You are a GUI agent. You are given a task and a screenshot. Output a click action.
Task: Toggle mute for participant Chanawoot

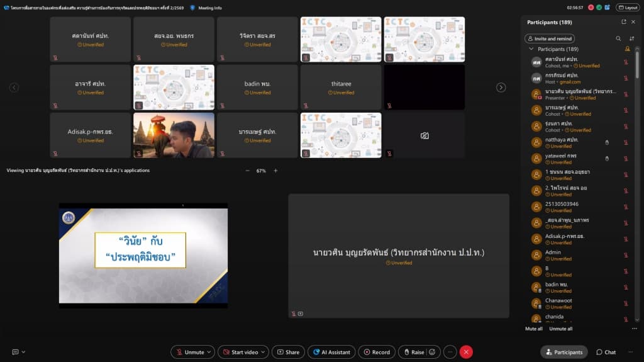pyautogui.click(x=626, y=303)
